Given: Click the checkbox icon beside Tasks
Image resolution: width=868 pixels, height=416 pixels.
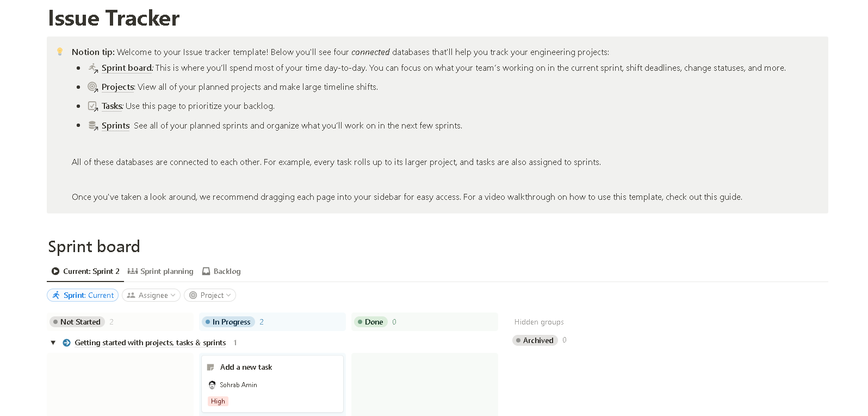Looking at the screenshot, I should pyautogui.click(x=92, y=106).
